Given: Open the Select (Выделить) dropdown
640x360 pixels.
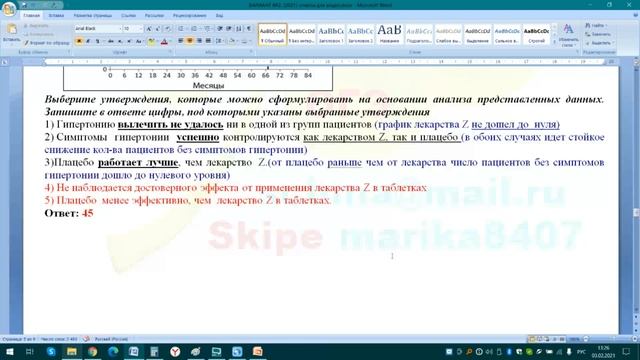Looking at the screenshot, I should 599,43.
